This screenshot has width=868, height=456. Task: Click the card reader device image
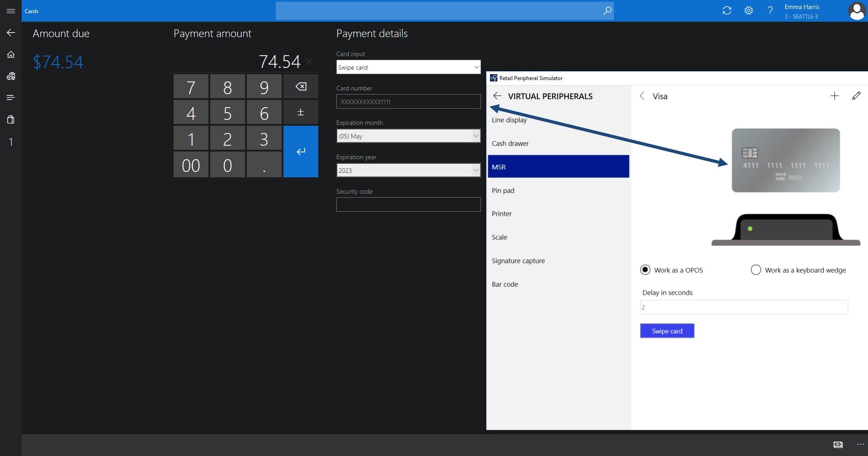[786, 230]
